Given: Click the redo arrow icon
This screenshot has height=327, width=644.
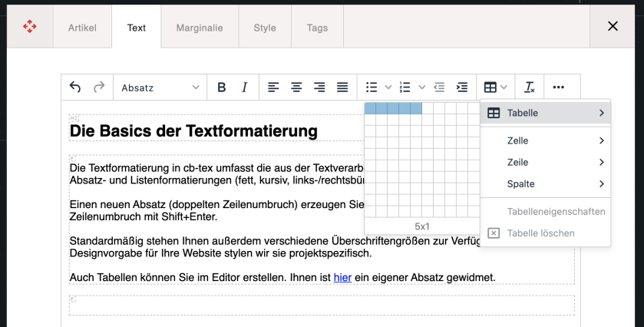Looking at the screenshot, I should click(99, 88).
